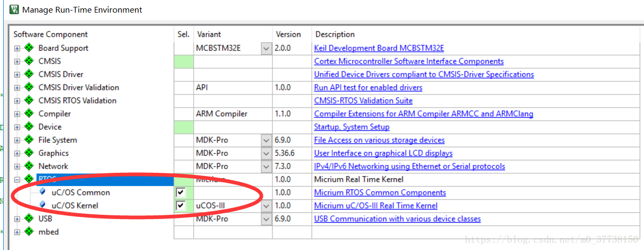
Task: Open Micrium uC/OS-III Real Time Kernel link
Action: click(x=376, y=205)
